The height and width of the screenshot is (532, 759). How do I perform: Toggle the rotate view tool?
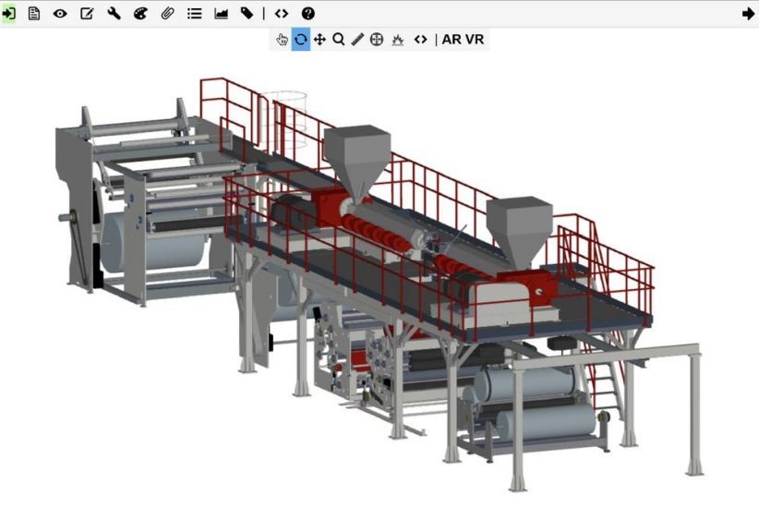tap(301, 39)
